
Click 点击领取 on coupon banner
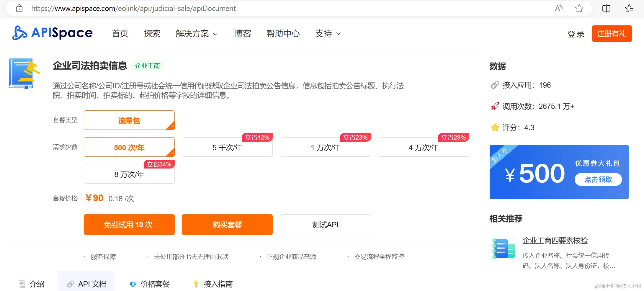point(598,179)
